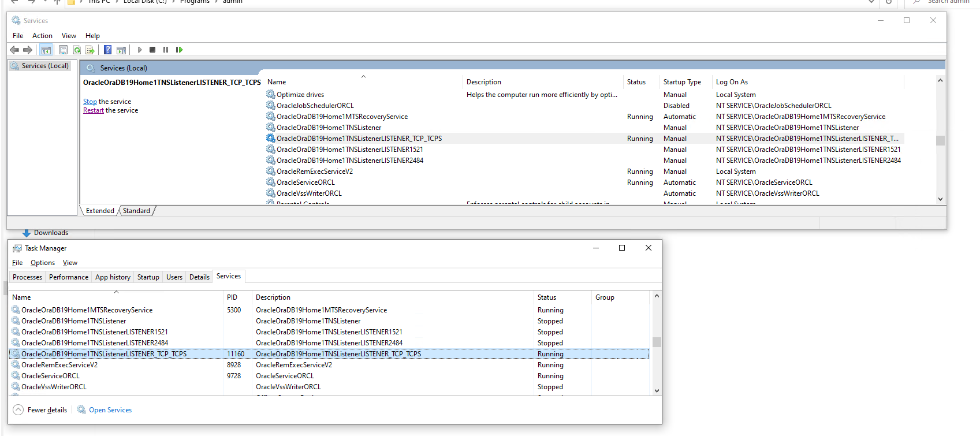This screenshot has width=980, height=436.
Task: Sort Services list by Name column header
Action: click(x=363, y=82)
